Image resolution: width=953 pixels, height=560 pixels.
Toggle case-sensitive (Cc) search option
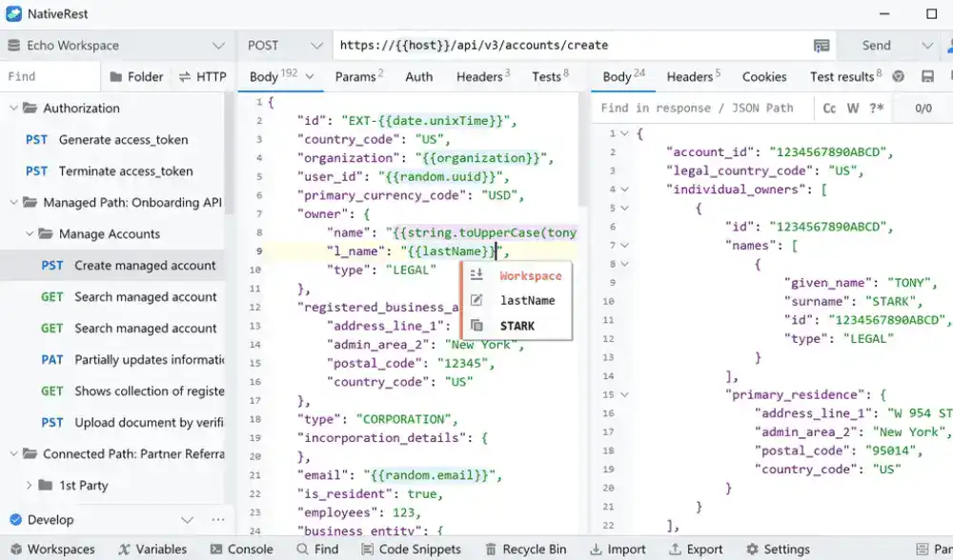(x=829, y=109)
